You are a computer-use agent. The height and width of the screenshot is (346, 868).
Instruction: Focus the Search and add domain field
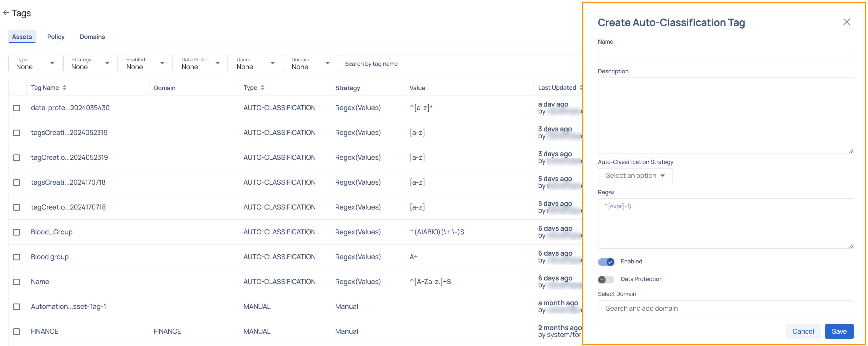tap(725, 309)
